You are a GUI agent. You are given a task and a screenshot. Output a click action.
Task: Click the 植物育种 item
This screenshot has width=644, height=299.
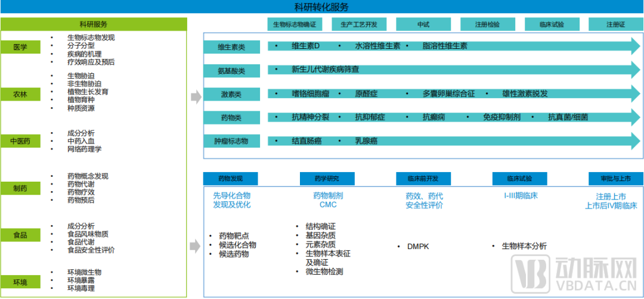point(81,100)
